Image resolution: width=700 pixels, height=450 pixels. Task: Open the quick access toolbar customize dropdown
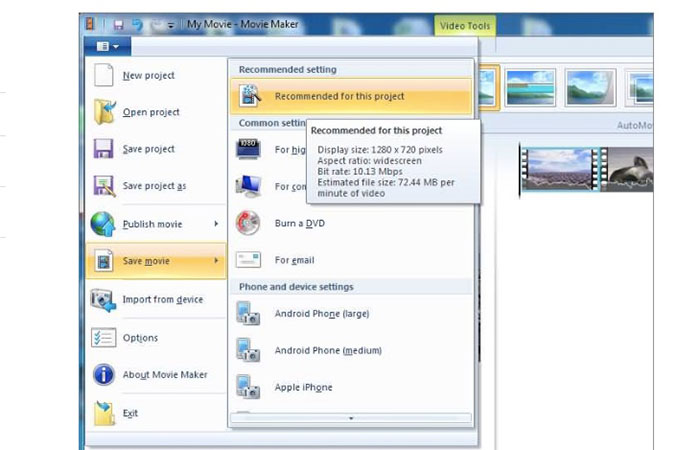point(171,26)
